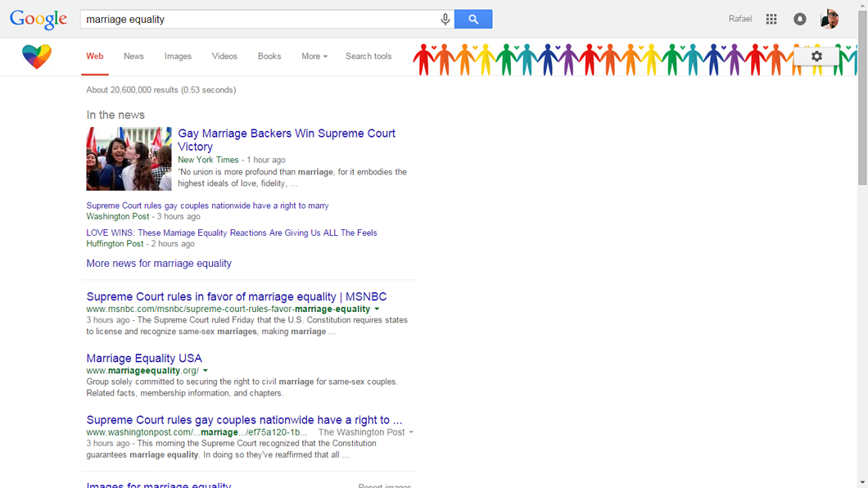Click the rainbow heart doodle icon
The image size is (868, 488).
(36, 56)
